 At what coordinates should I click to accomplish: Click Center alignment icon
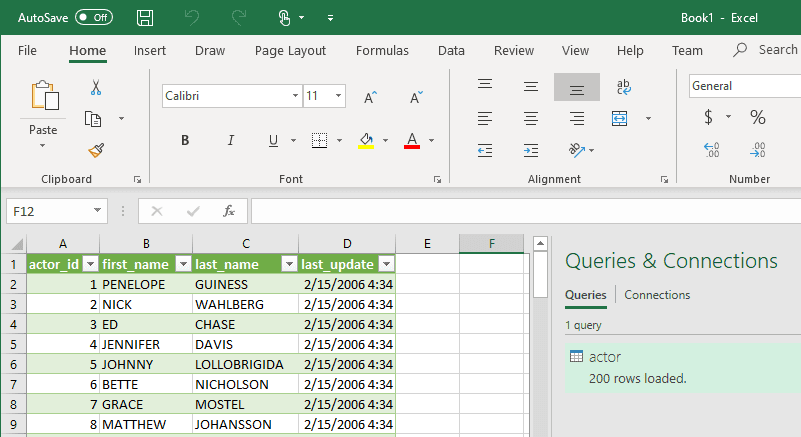[x=531, y=119]
